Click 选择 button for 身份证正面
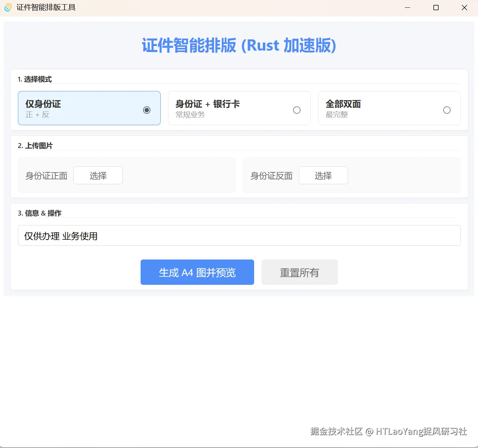Image resolution: width=478 pixels, height=448 pixels. 98,175
